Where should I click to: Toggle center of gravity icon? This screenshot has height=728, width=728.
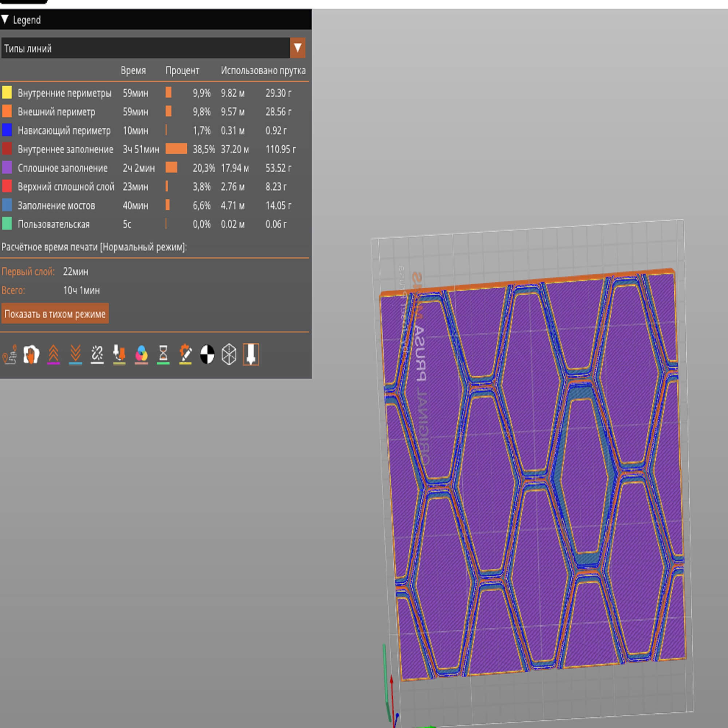pos(207,354)
